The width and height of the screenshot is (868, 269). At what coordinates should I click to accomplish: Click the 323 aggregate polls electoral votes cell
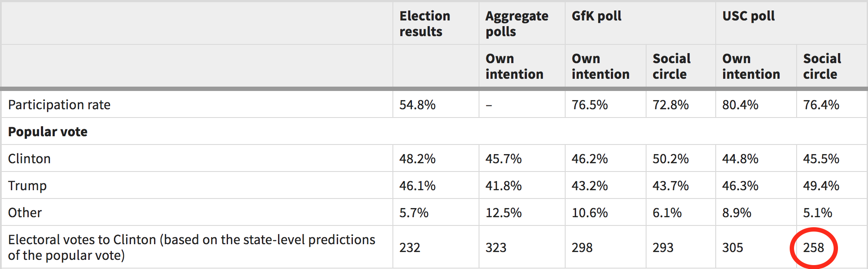point(496,248)
